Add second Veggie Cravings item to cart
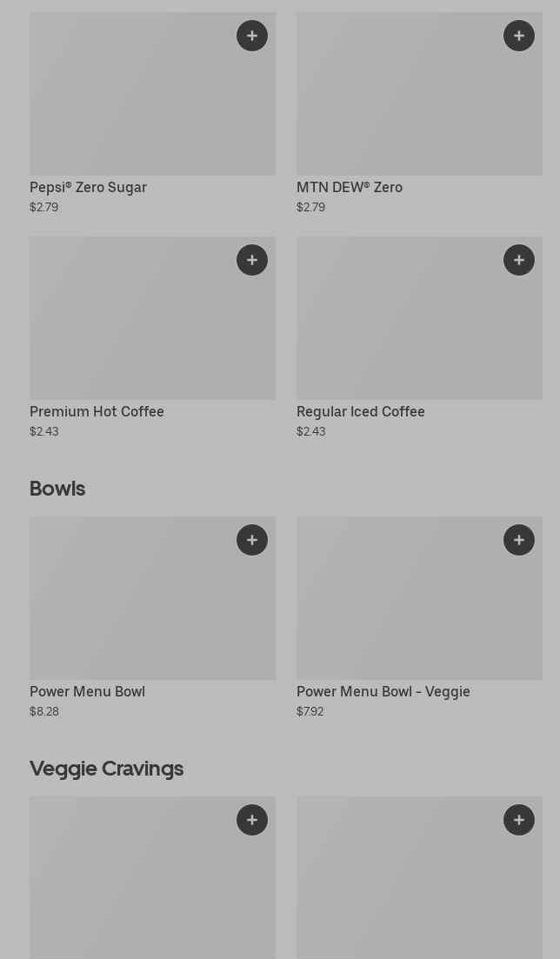Viewport: 560px width, 959px height. pos(519,820)
